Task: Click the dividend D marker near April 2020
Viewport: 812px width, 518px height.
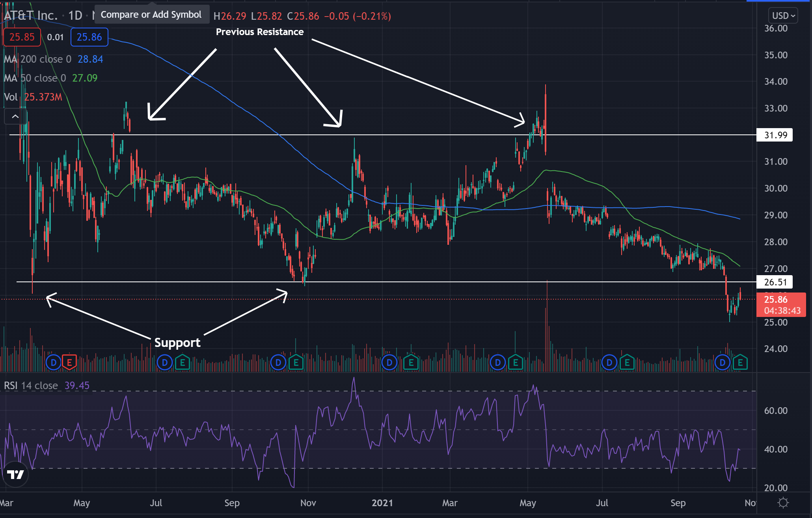Action: (54, 362)
